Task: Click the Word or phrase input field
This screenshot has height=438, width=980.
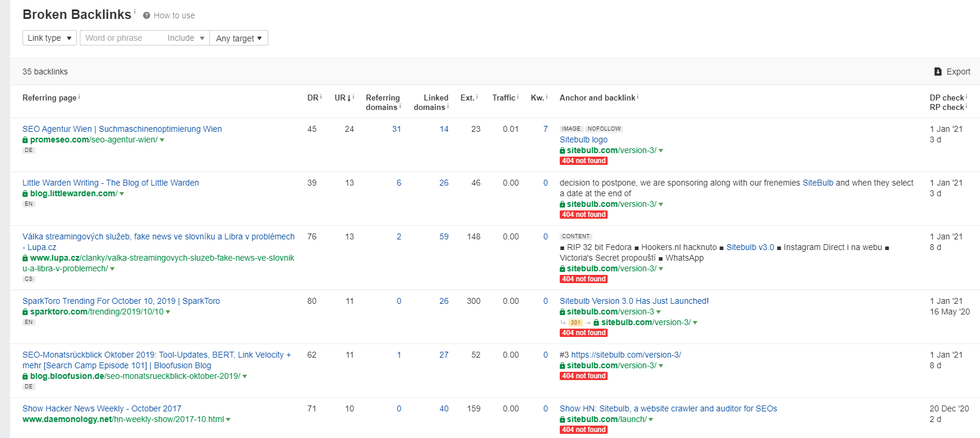Action: [x=121, y=38]
